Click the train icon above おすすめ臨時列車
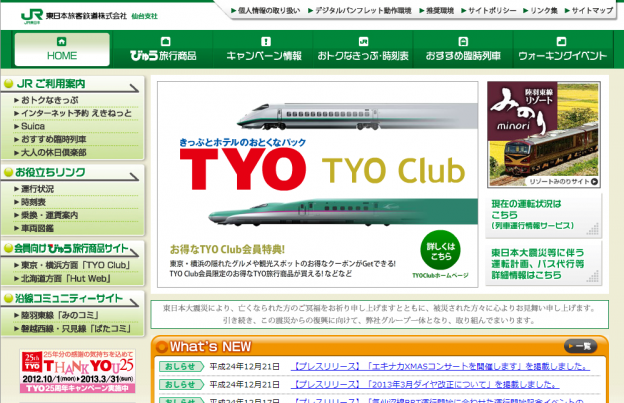 click(x=463, y=41)
